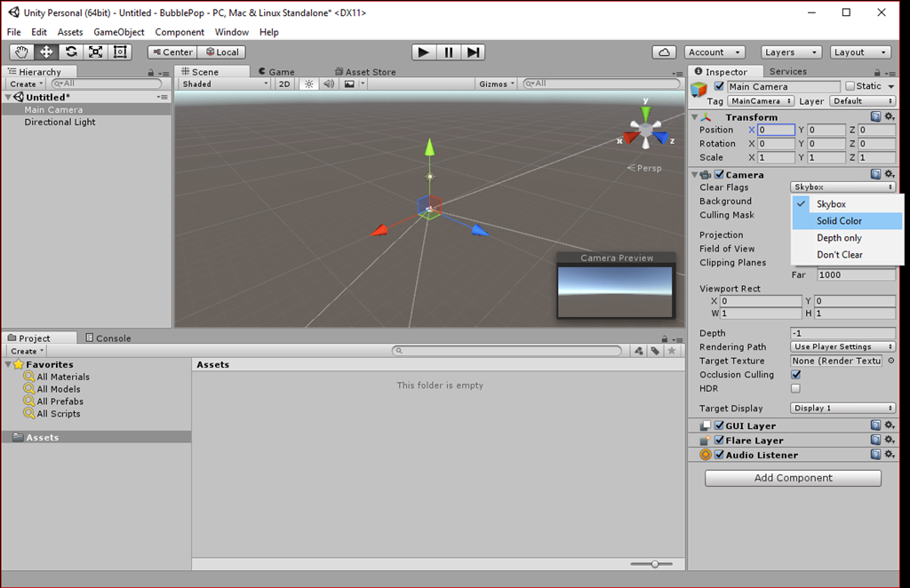Open Hierarchy Create button

coord(27,84)
